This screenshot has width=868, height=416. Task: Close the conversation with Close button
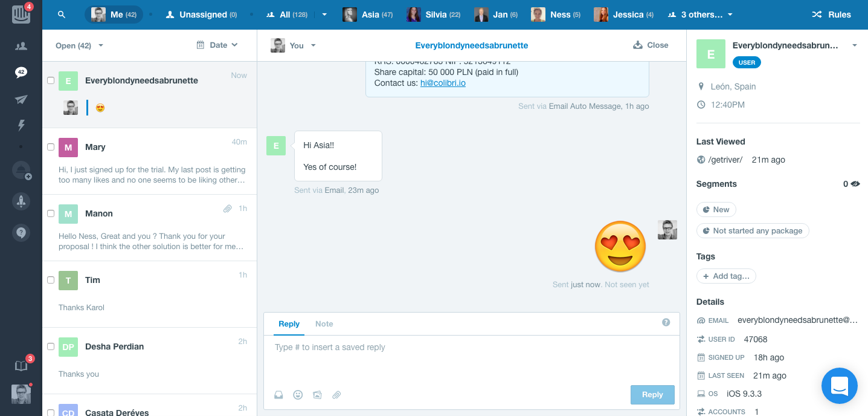point(651,45)
